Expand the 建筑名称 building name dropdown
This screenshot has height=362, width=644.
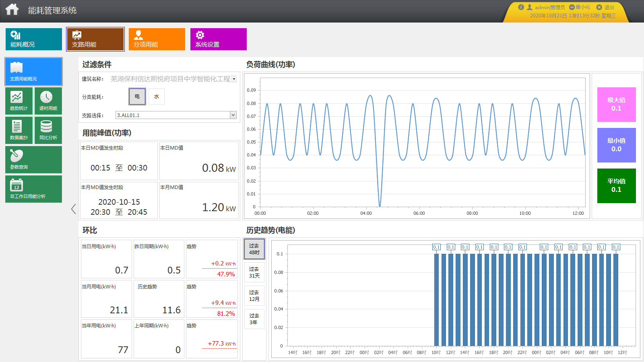click(234, 79)
